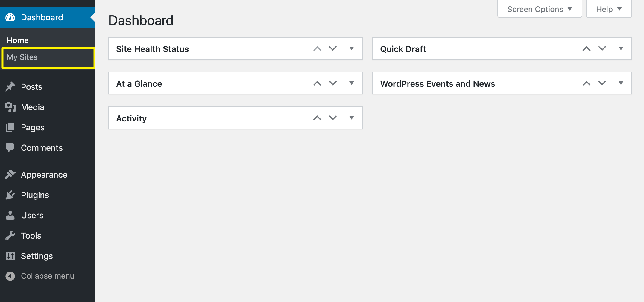The width and height of the screenshot is (644, 302).
Task: Click the Media library icon
Action: pos(10,107)
